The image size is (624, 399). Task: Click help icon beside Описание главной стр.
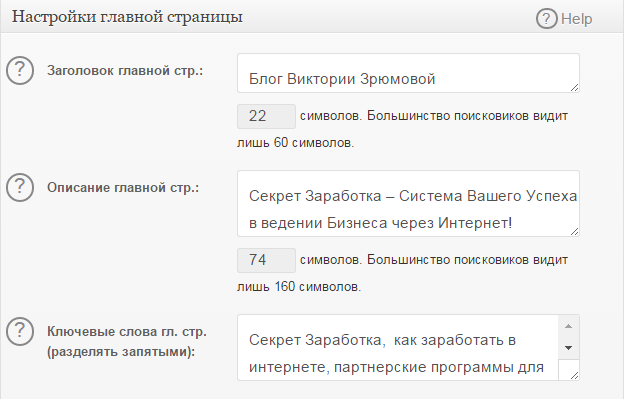20,187
